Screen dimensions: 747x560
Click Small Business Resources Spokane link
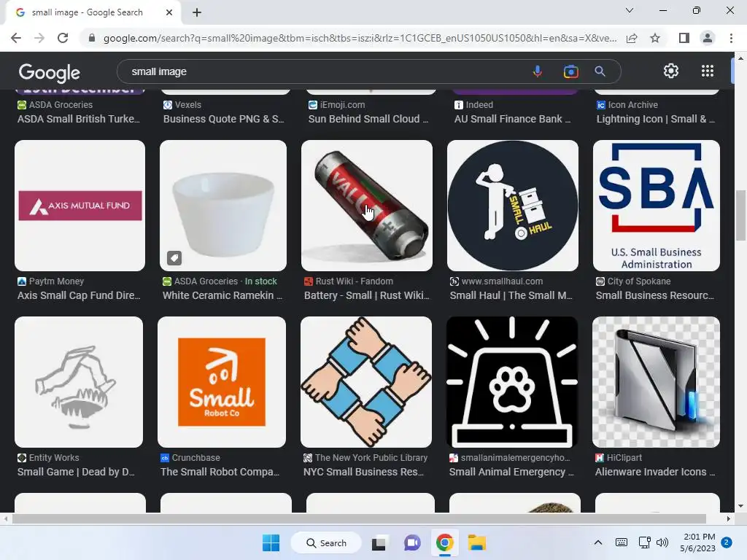655,296
